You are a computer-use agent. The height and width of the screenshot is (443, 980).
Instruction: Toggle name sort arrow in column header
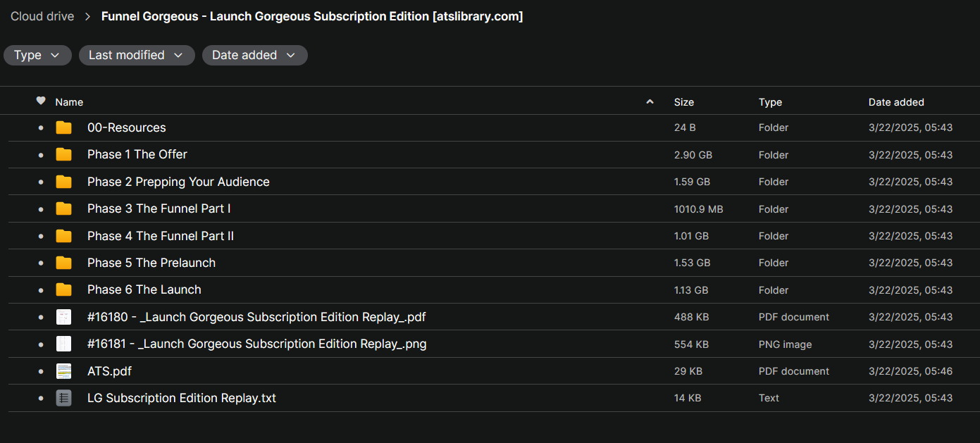click(650, 102)
